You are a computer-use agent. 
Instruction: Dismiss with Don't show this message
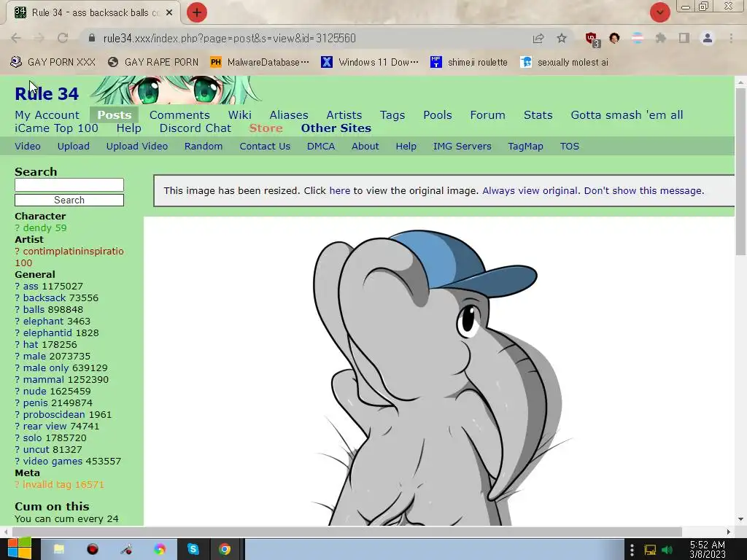pyautogui.click(x=643, y=190)
